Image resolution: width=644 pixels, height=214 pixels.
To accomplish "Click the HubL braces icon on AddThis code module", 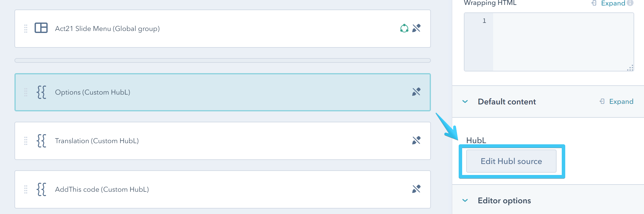I will tap(41, 189).
